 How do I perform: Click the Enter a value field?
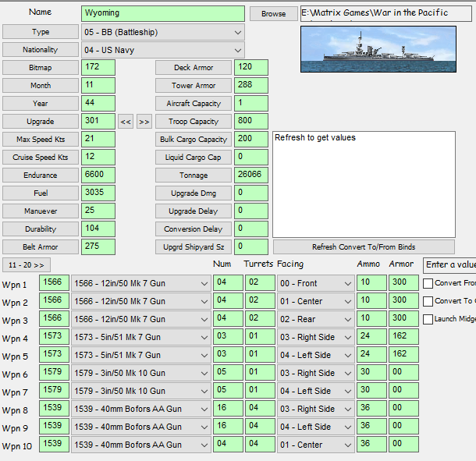(449, 265)
